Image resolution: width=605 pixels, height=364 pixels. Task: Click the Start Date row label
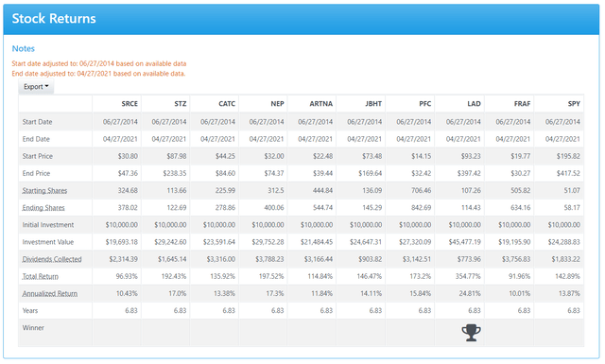[37, 122]
